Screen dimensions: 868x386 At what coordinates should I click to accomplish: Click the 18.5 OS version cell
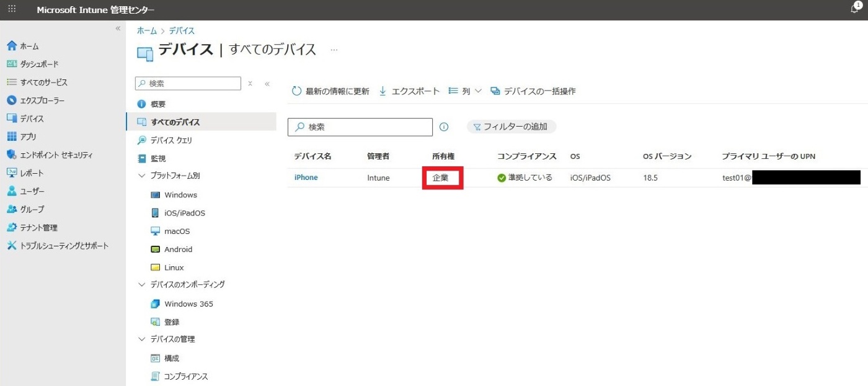coord(650,177)
